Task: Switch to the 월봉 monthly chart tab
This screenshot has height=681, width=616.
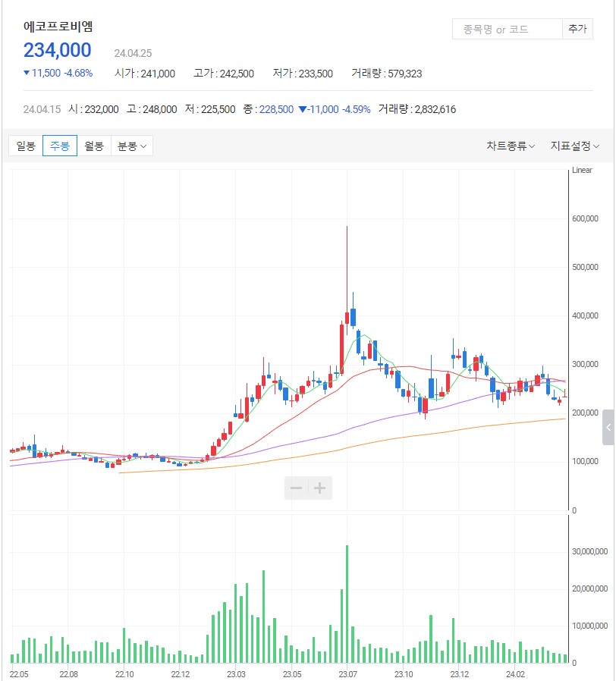Action: [x=94, y=146]
